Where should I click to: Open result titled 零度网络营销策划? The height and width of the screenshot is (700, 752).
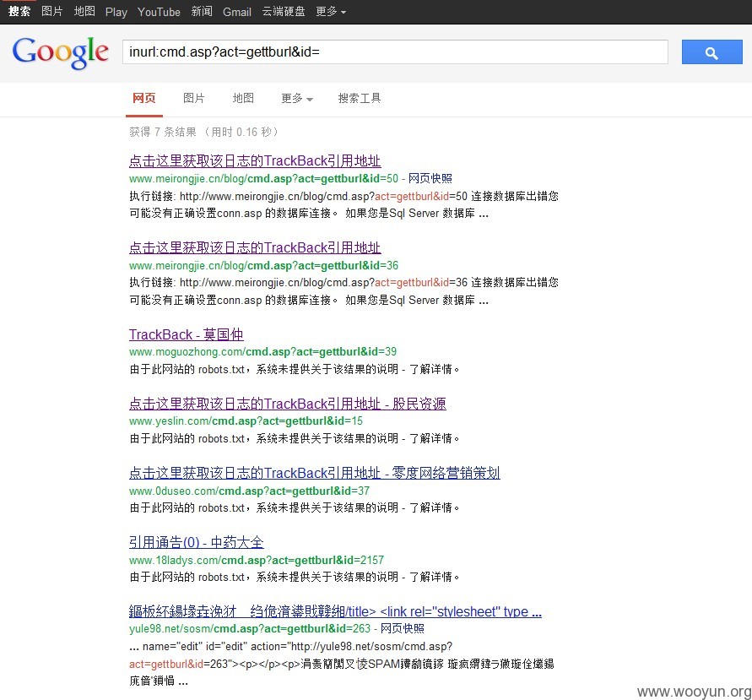click(x=315, y=473)
